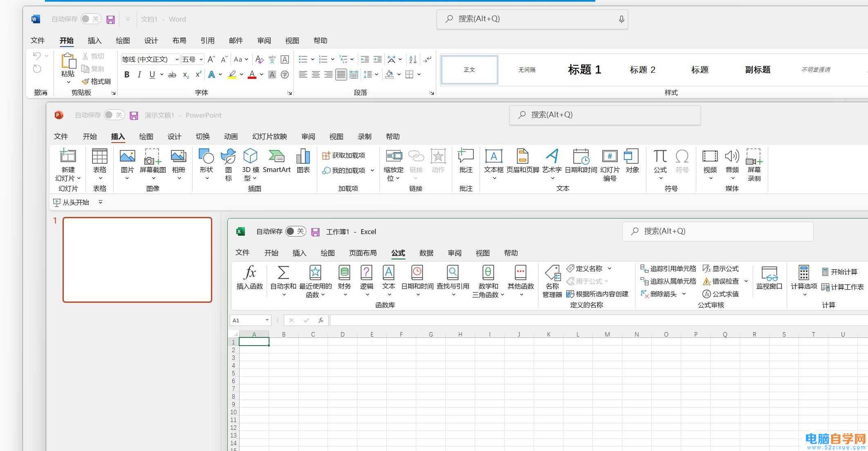Viewport: 868px width, 451px height.
Task: Toggle AutoSave switch in Word title bar
Action: (x=90, y=19)
